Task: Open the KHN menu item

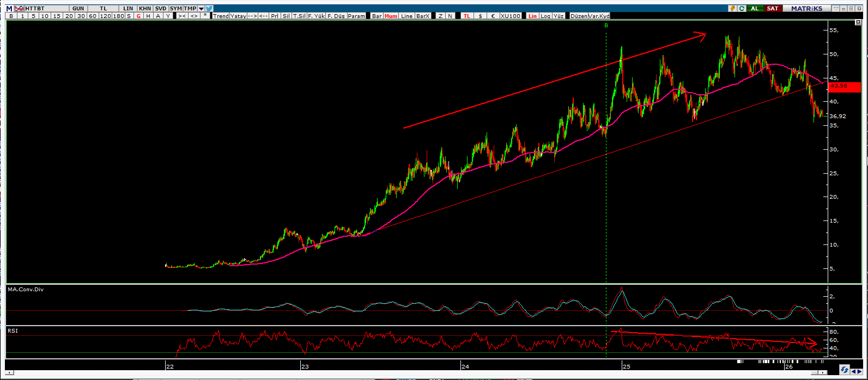Action: tap(145, 9)
